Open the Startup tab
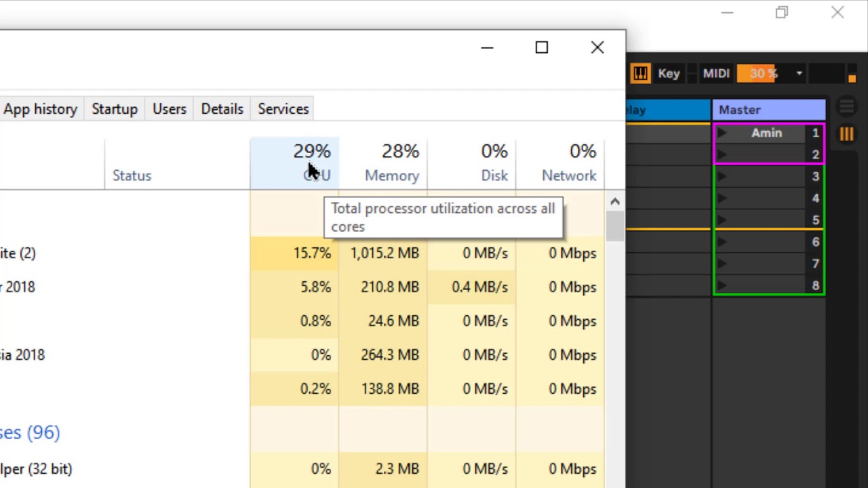868x488 pixels. (115, 109)
